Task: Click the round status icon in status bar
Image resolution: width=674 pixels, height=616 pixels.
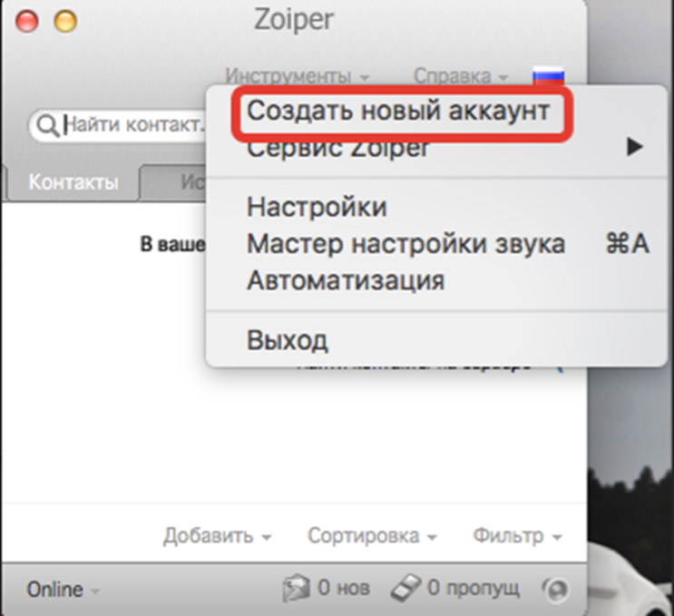Action: [x=556, y=589]
